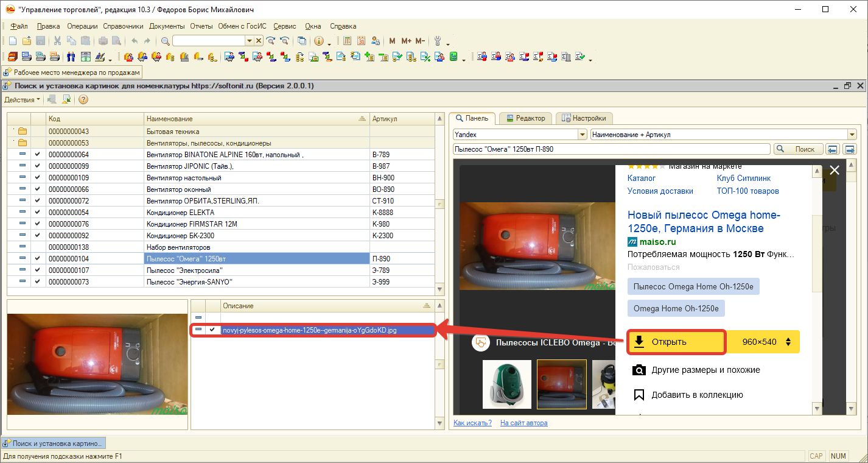Viewport: 868px width, 463px height.
Task: Click the Undo arrow icon
Action: click(x=134, y=41)
